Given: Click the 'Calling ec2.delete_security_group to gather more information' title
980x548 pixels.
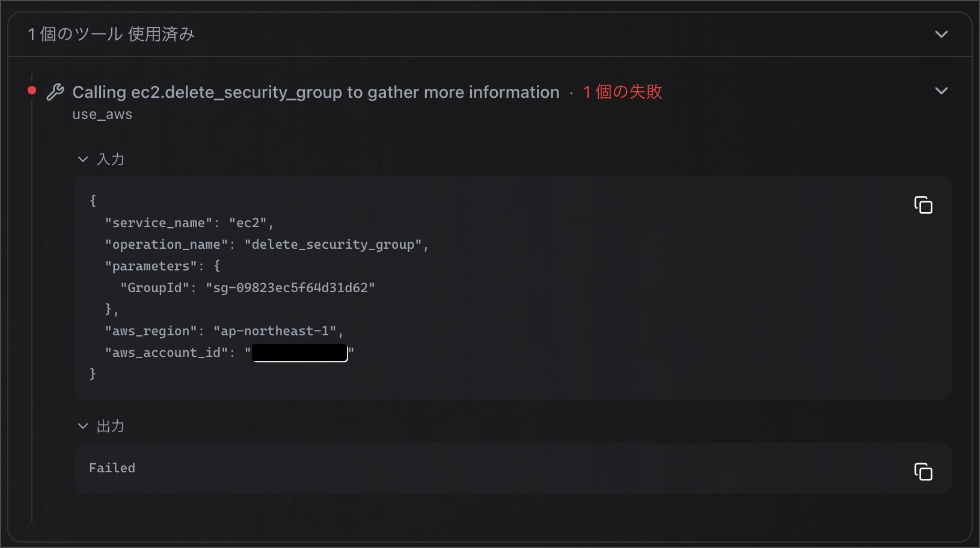Looking at the screenshot, I should tap(316, 92).
